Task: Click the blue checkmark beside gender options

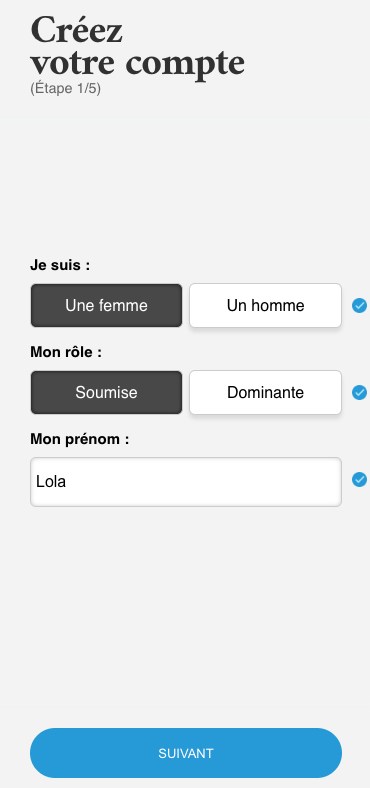Action: click(359, 306)
